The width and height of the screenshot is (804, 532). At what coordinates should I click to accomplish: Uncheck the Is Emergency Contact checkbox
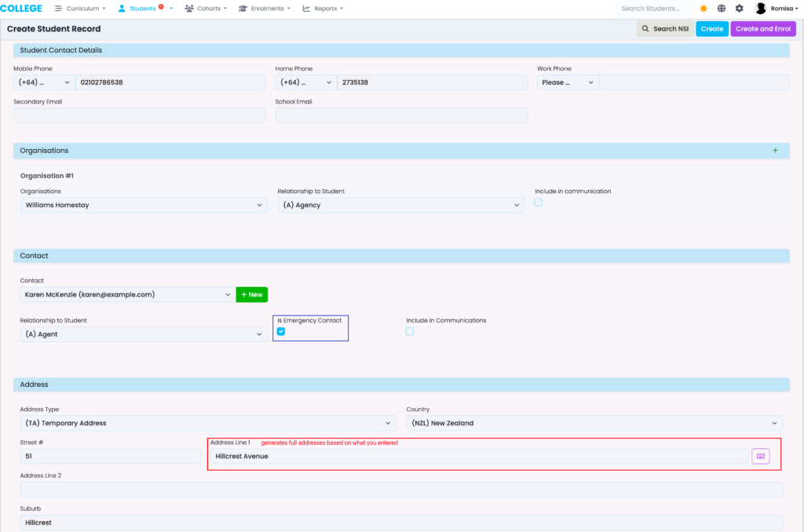(x=281, y=331)
